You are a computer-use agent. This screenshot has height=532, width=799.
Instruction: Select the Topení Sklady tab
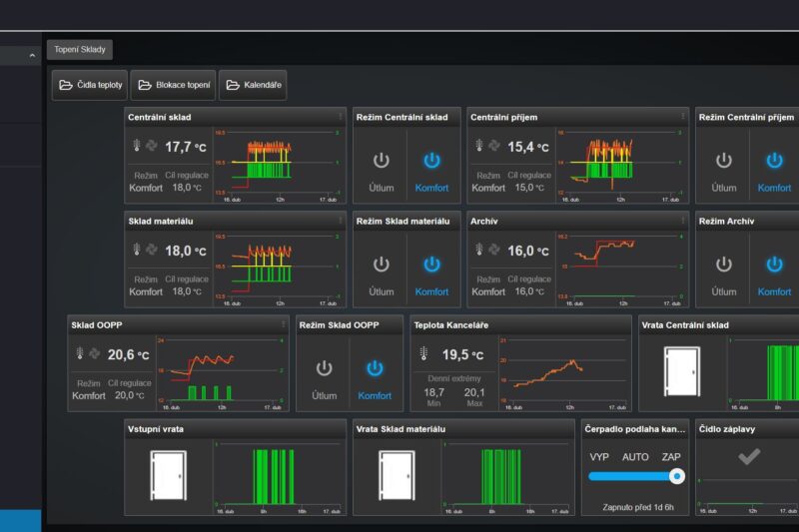[x=80, y=49]
